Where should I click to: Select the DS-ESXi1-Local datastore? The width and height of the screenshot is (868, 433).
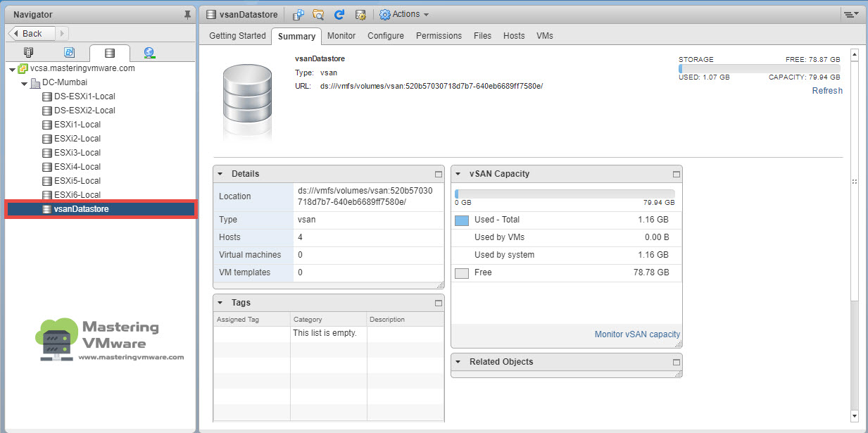84,96
